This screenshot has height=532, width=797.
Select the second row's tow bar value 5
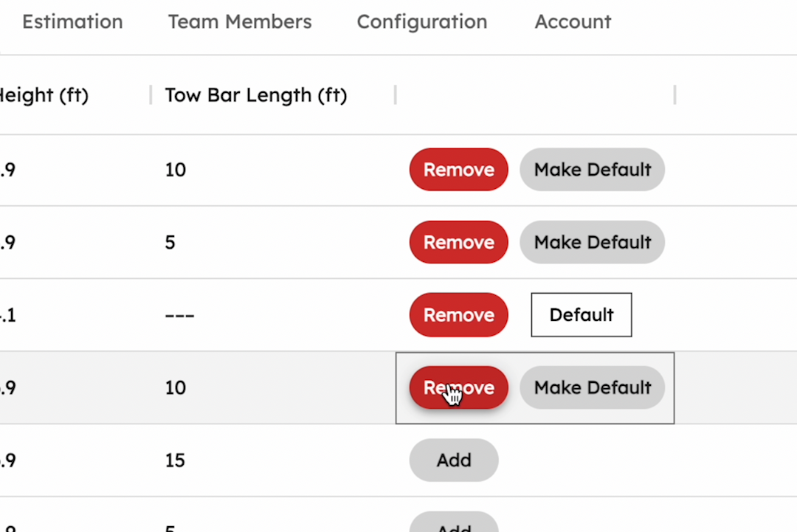pos(170,243)
